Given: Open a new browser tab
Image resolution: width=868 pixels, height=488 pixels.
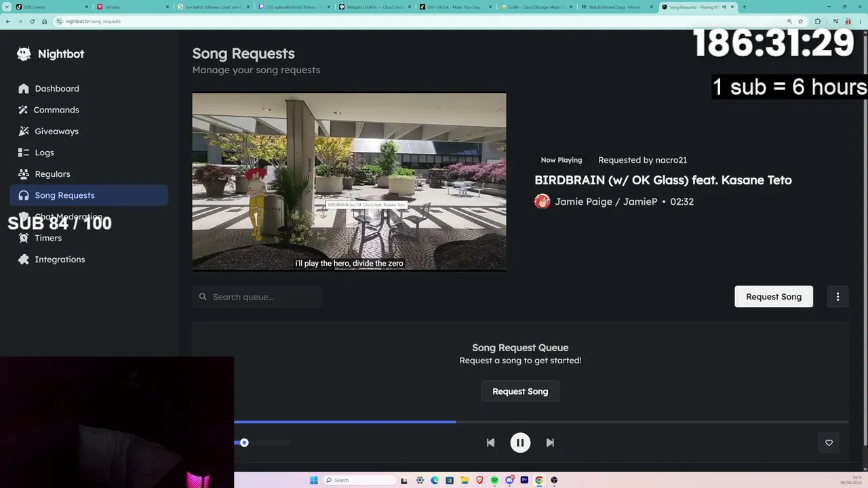Looking at the screenshot, I should point(744,7).
